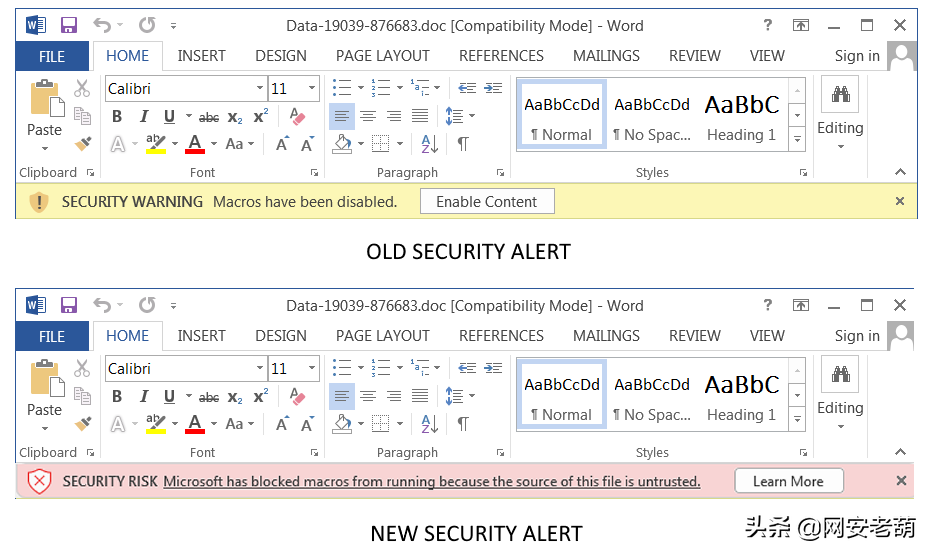This screenshot has width=932, height=555.
Task: Click the Borders icon in the top window
Action: tap(380, 144)
